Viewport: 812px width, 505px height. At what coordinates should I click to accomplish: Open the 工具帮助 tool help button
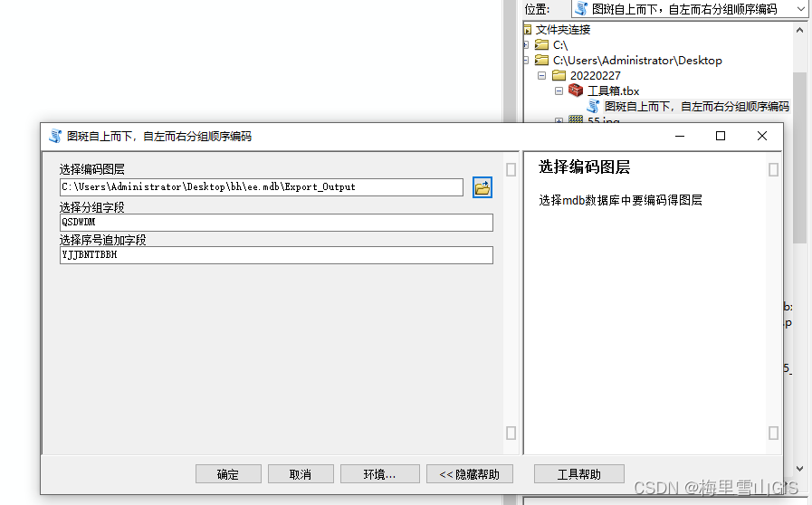click(579, 474)
